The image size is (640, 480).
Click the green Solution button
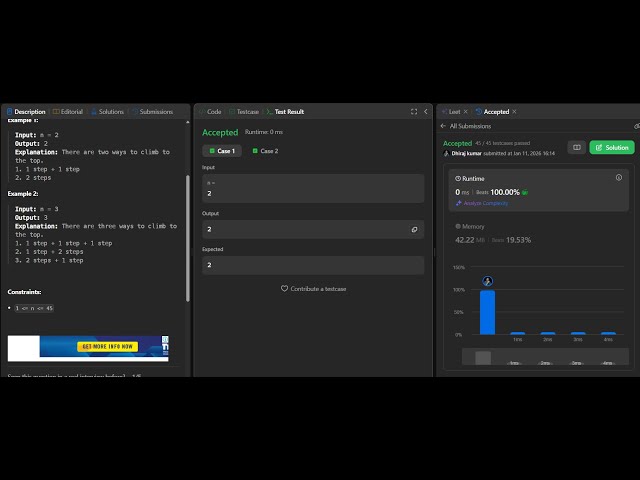612,147
